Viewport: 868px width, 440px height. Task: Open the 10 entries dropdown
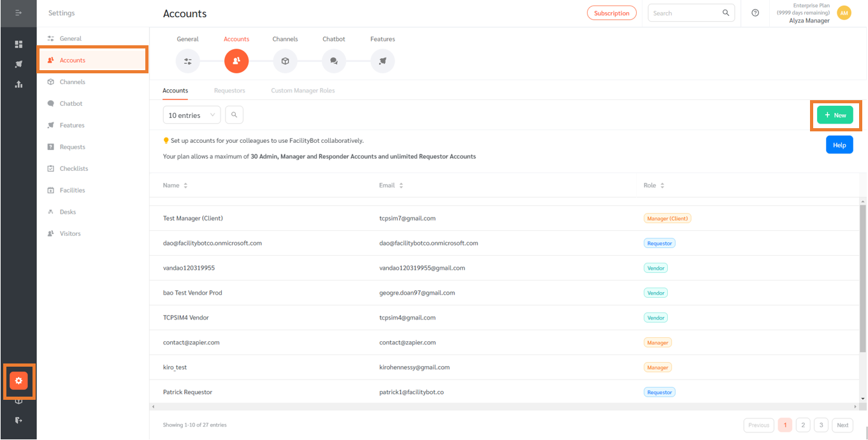191,115
